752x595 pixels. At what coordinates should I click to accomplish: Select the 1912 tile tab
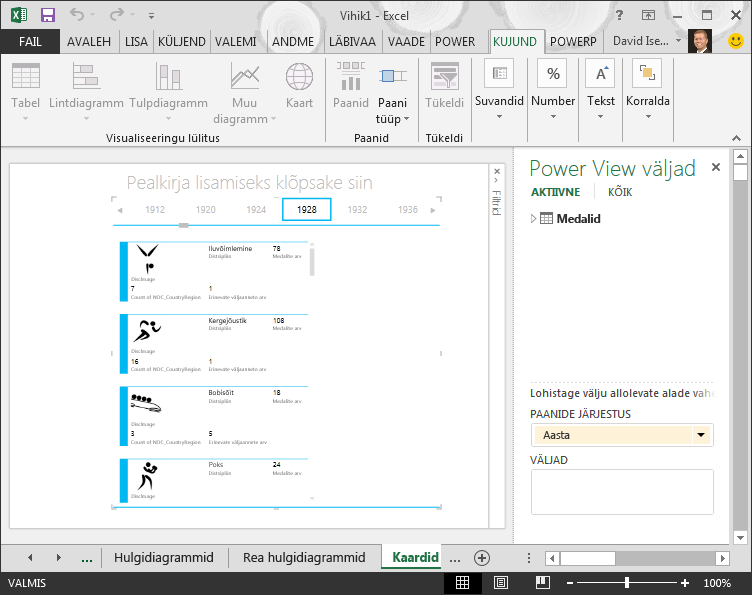click(x=155, y=210)
